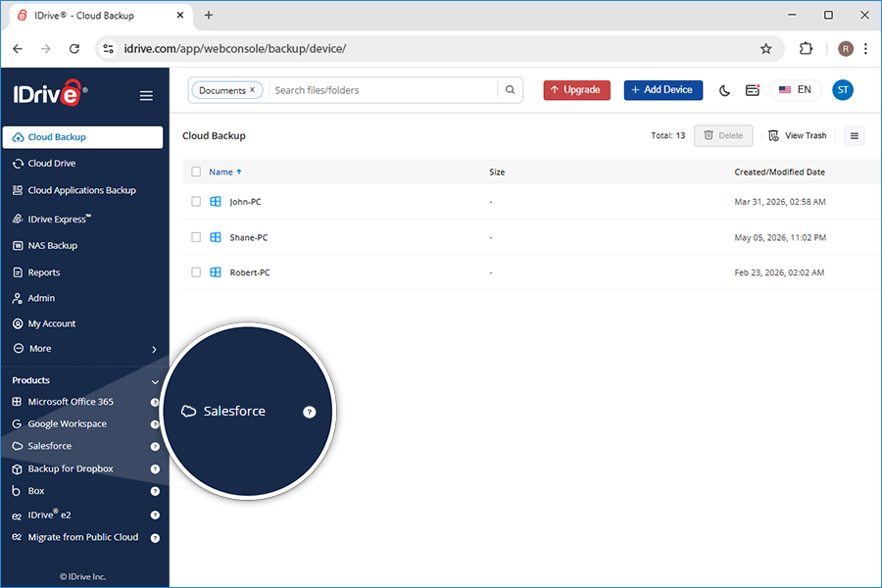Viewport: 882px width, 588px height.
Task: Toggle dark mode moon icon
Action: [x=724, y=90]
